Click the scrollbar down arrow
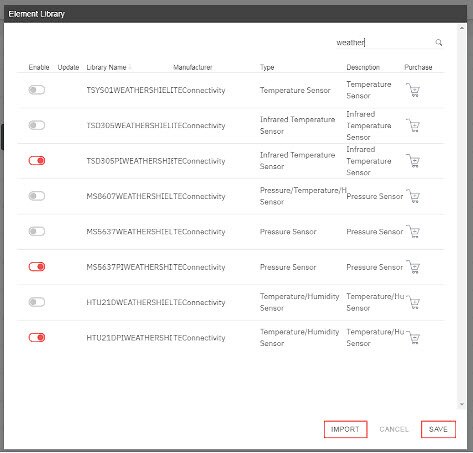 [x=462, y=404]
